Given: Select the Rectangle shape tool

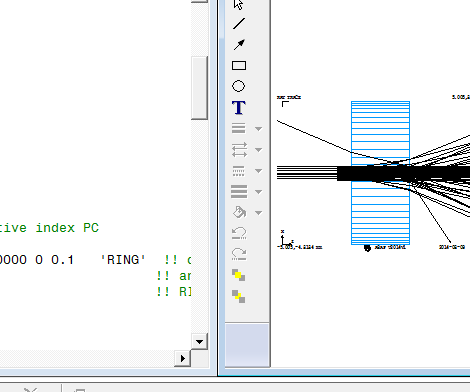Looking at the screenshot, I should pyautogui.click(x=239, y=65).
